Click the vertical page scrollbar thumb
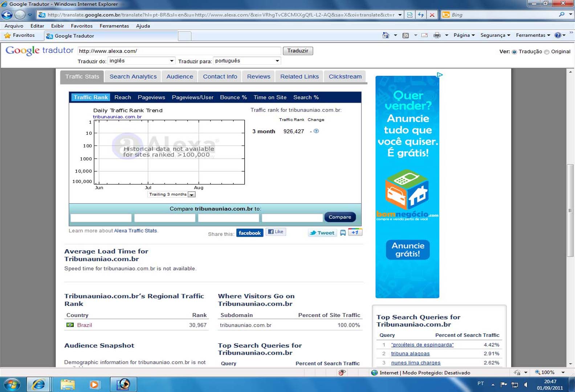The width and height of the screenshot is (575, 392). click(570, 211)
